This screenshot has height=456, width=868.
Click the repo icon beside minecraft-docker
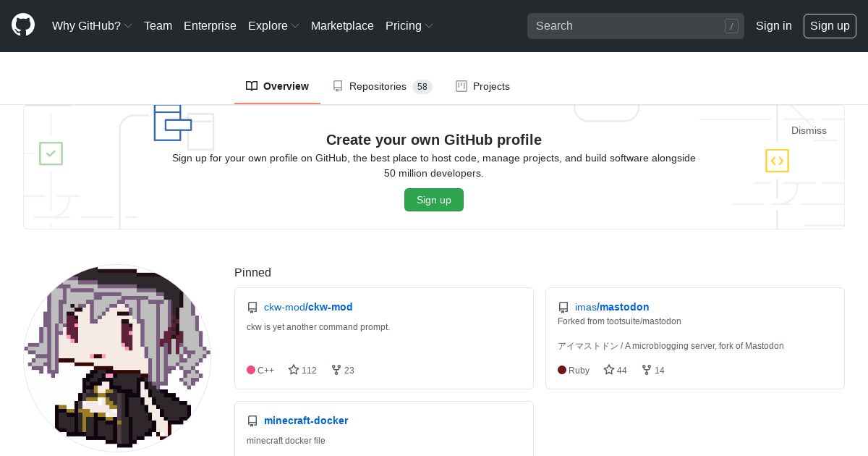252,421
